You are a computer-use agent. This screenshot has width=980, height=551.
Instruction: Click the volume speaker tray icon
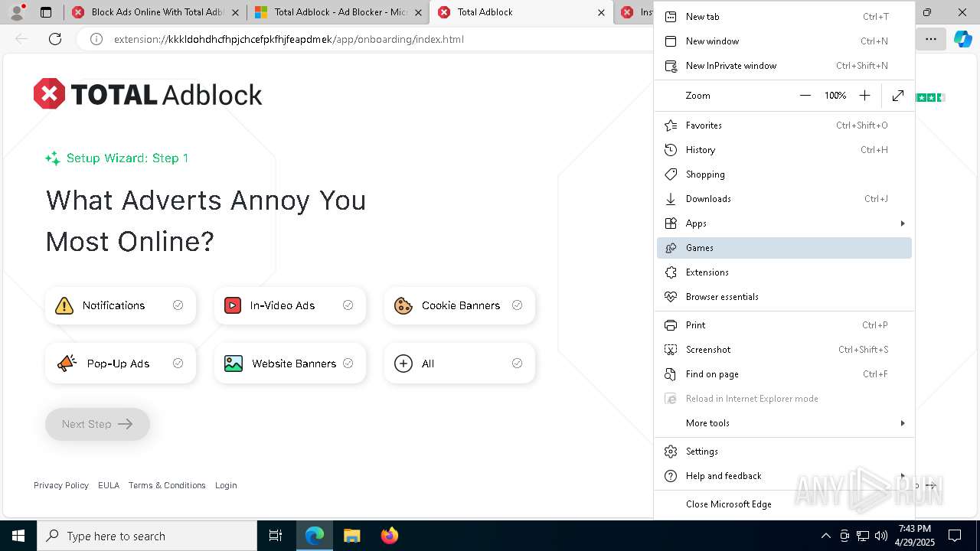point(881,536)
